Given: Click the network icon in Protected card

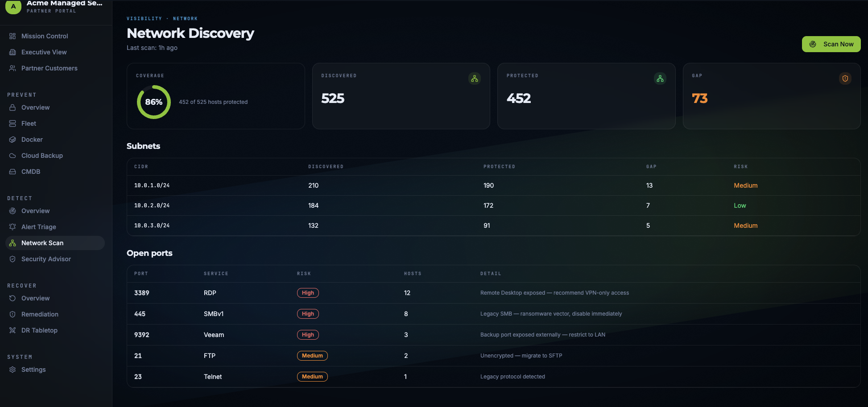Looking at the screenshot, I should click(660, 78).
